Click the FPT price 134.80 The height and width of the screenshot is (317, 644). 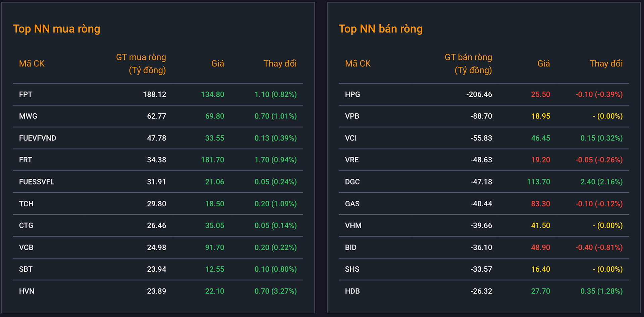point(213,95)
